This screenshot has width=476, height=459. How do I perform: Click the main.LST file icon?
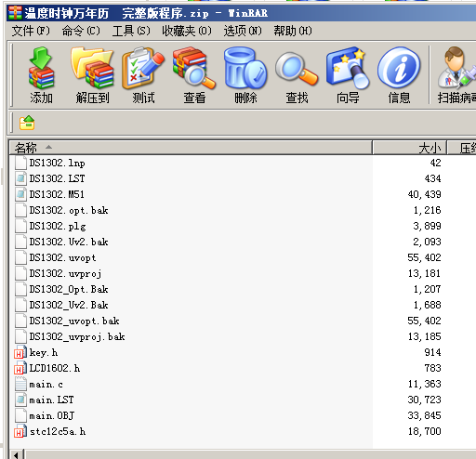[x=20, y=400]
